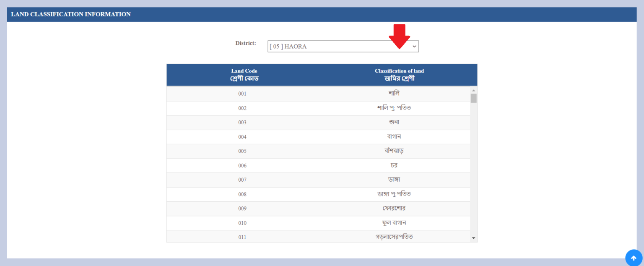The image size is (644, 266).
Task: Click the entry for Land Code 009 (ফোরশোর)
Action: [319, 209]
